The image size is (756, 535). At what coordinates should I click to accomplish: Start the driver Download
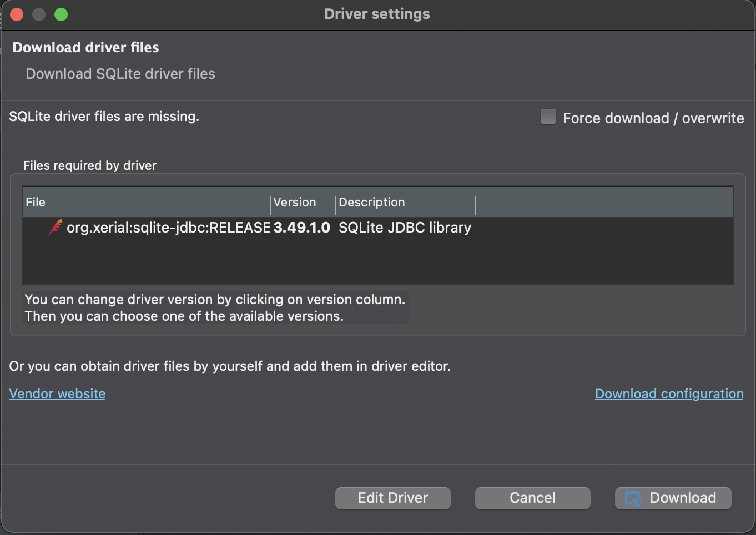tap(673, 498)
